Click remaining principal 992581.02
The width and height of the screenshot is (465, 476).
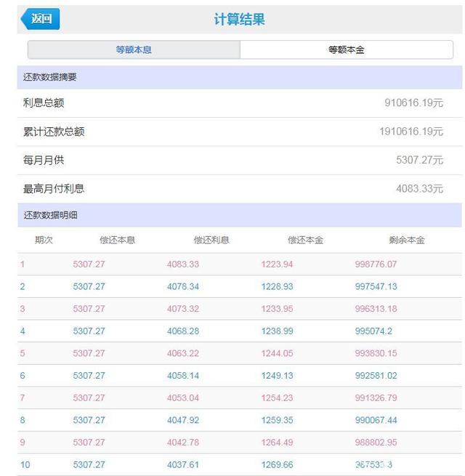click(x=376, y=376)
